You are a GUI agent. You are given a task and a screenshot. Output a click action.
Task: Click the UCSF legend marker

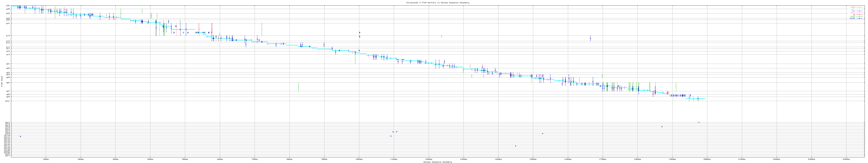860,16
